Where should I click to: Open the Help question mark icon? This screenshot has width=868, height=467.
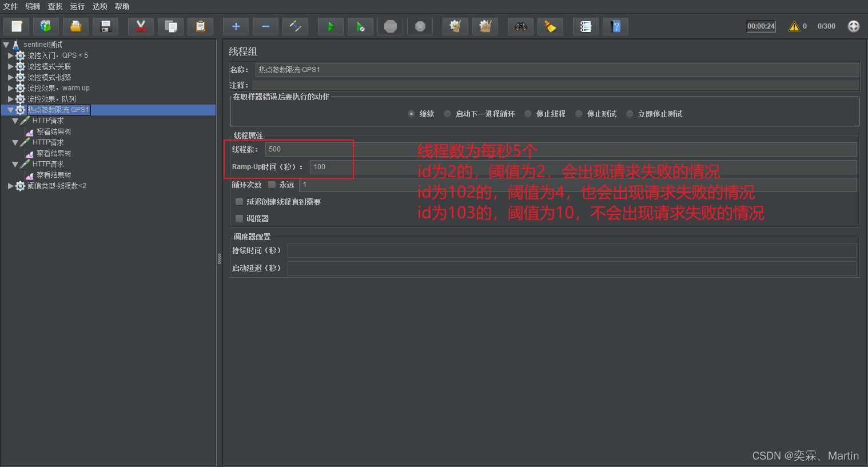point(615,26)
